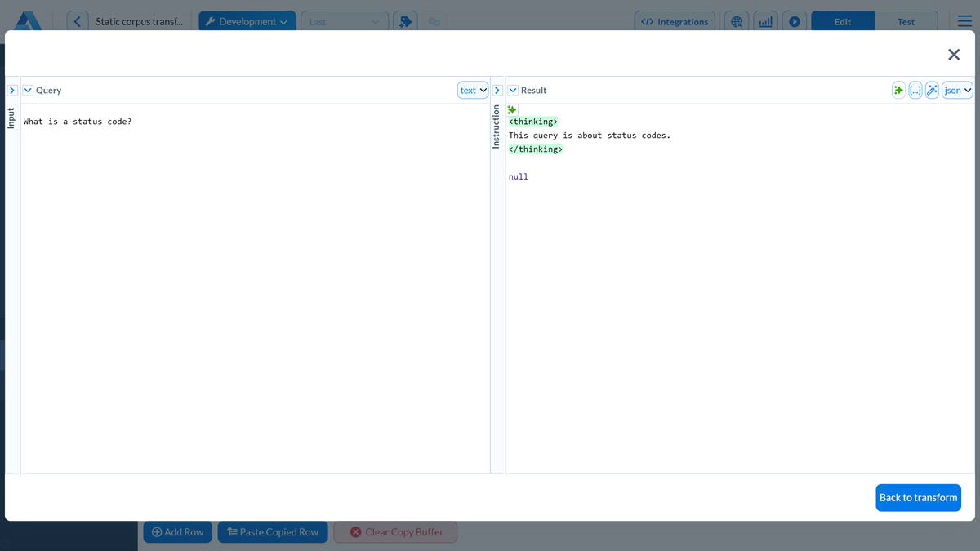Viewport: 980px width, 551px height.
Task: Change the json output format dropdown
Action: tap(955, 90)
